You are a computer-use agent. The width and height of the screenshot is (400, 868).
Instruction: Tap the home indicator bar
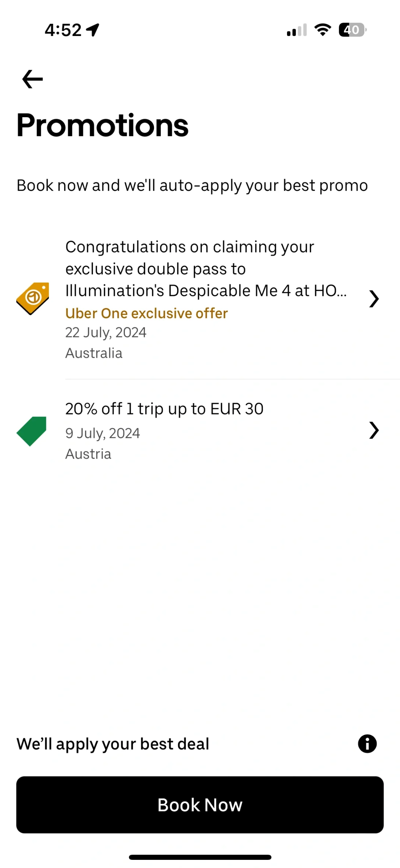[x=200, y=857]
